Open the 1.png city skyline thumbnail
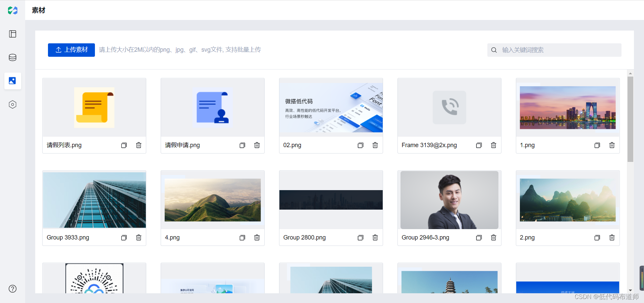This screenshot has width=644, height=303. point(568,107)
